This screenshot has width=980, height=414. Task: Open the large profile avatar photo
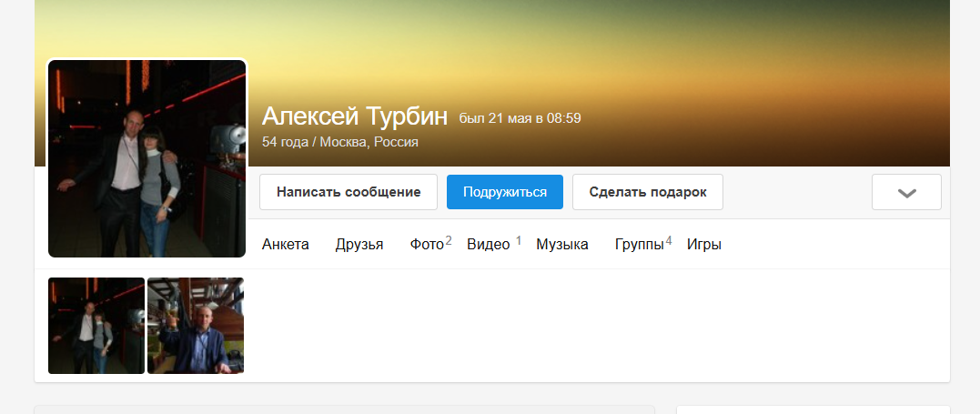(146, 158)
